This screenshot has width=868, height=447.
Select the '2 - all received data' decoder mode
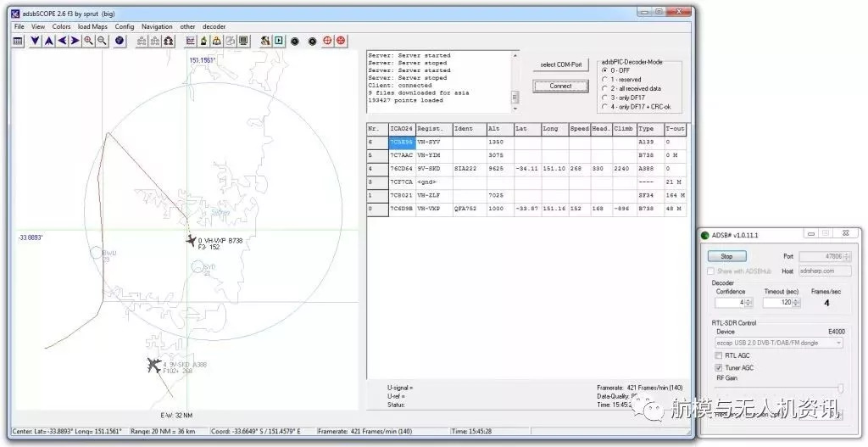[x=604, y=88]
